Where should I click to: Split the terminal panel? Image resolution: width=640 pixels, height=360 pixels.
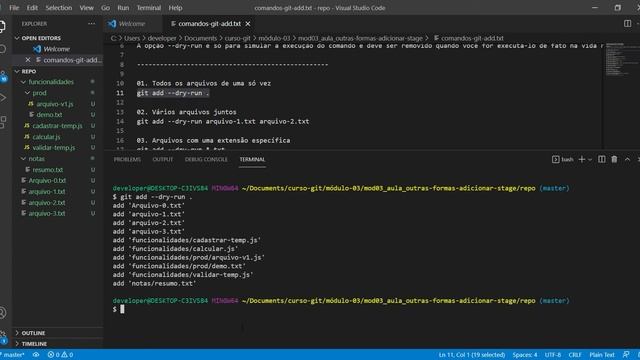[x=602, y=159]
